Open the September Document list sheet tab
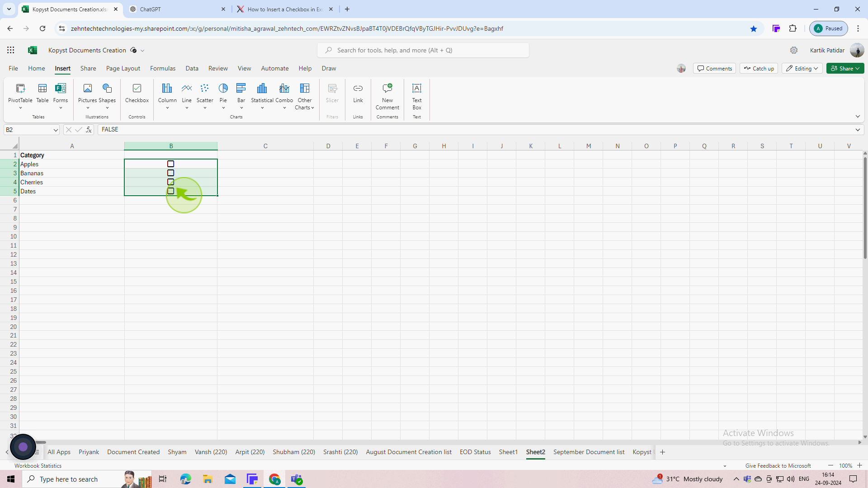This screenshot has height=488, width=868. coord(589,452)
